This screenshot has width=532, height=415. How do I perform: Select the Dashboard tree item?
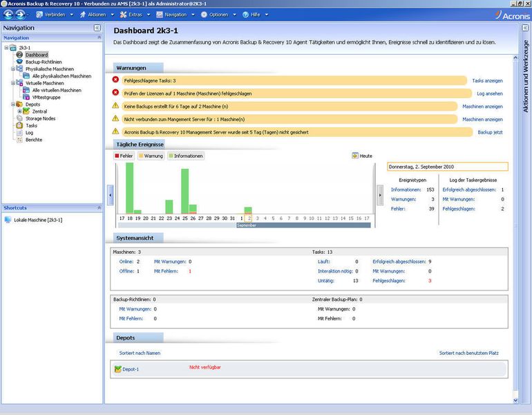tap(37, 55)
